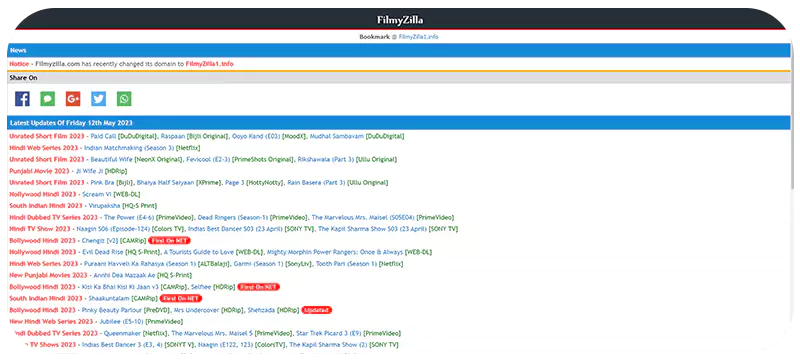Open Indias Best Dancer S03 (23 April)
The image size is (800, 360).
pyautogui.click(x=235, y=229)
